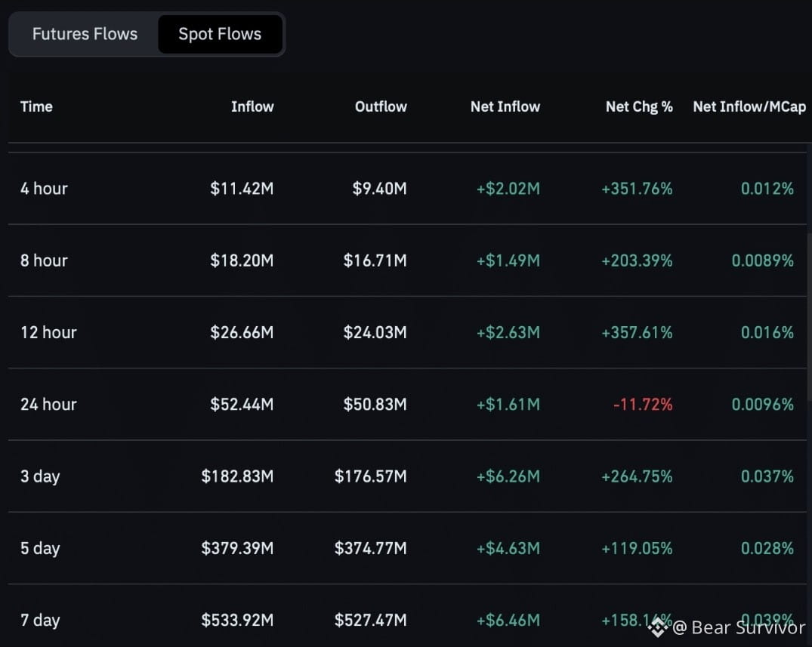812x647 pixels.
Task: Switch to the Futures Flows tab
Action: coord(85,34)
